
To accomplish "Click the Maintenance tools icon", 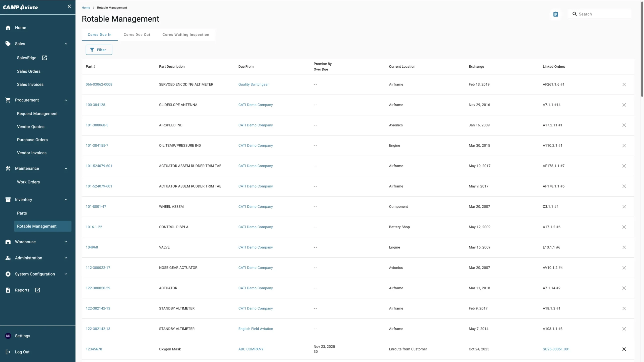I will click(x=8, y=168).
